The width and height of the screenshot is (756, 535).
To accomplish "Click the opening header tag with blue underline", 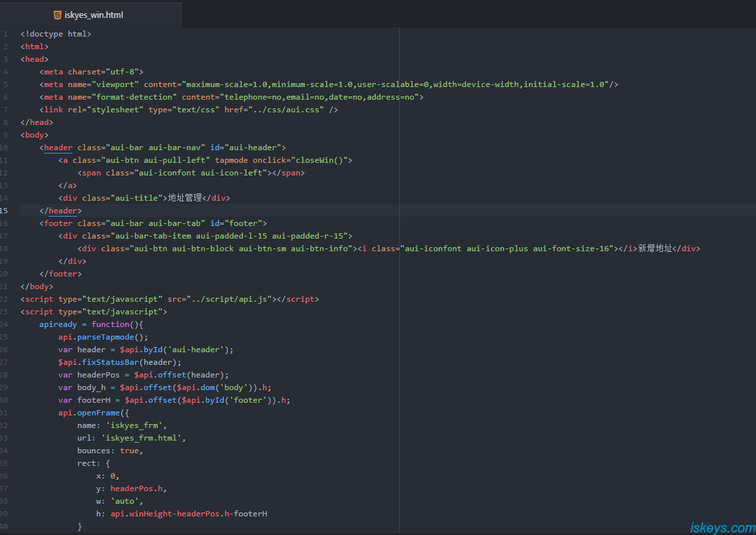I will point(58,148).
